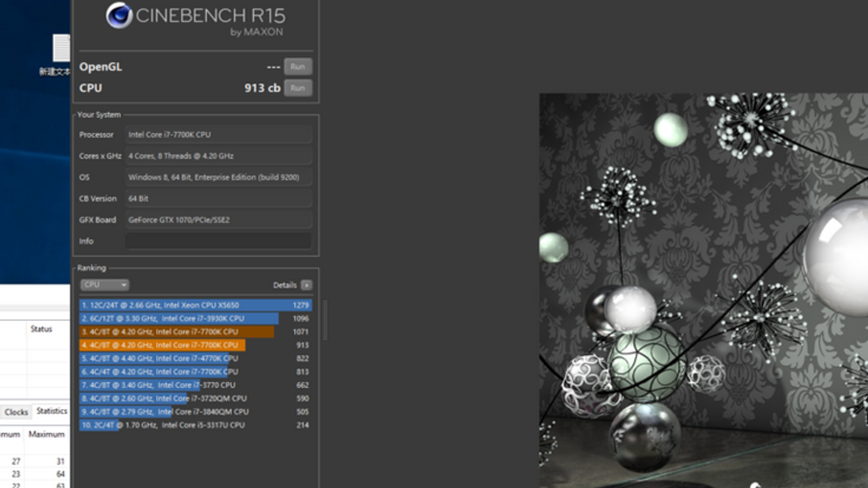Click the rendered benchmark scene image
This screenshot has height=488, width=868.
coord(704,291)
